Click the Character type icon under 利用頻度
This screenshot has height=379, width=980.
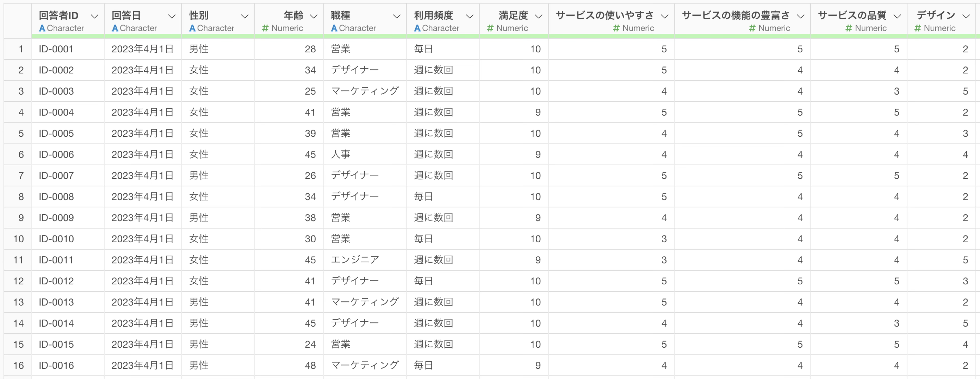pos(417,28)
